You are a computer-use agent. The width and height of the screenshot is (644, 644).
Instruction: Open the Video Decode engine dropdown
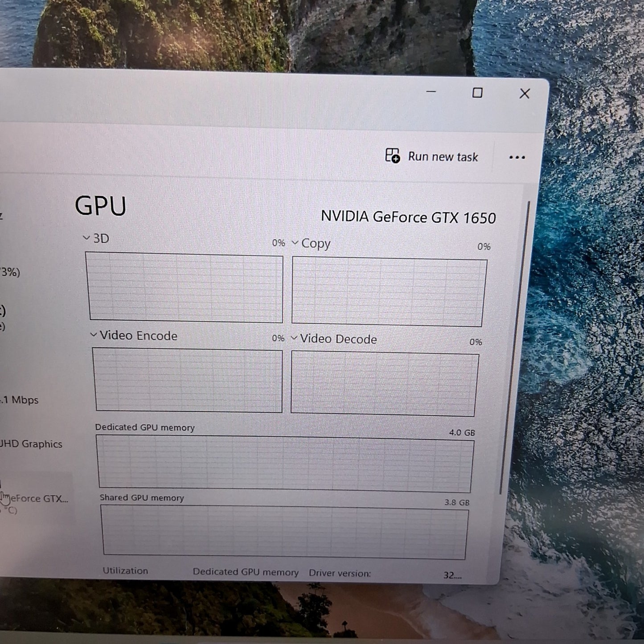[x=294, y=338]
